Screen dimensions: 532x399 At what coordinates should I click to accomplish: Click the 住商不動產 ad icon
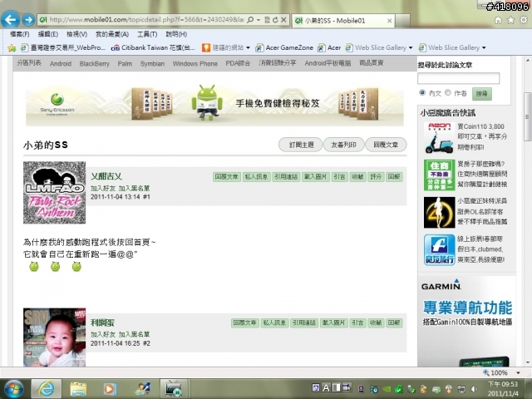439,175
